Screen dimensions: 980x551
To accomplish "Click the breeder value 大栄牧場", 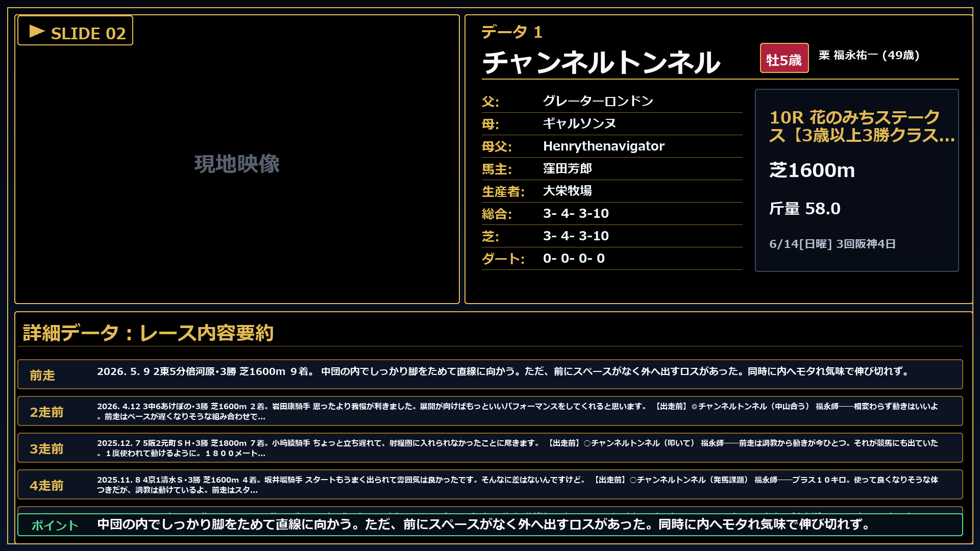I will [568, 191].
